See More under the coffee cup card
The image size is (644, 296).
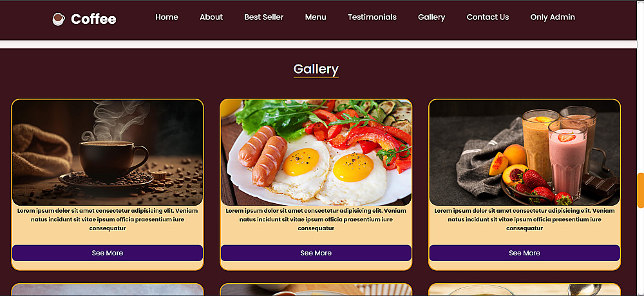108,253
